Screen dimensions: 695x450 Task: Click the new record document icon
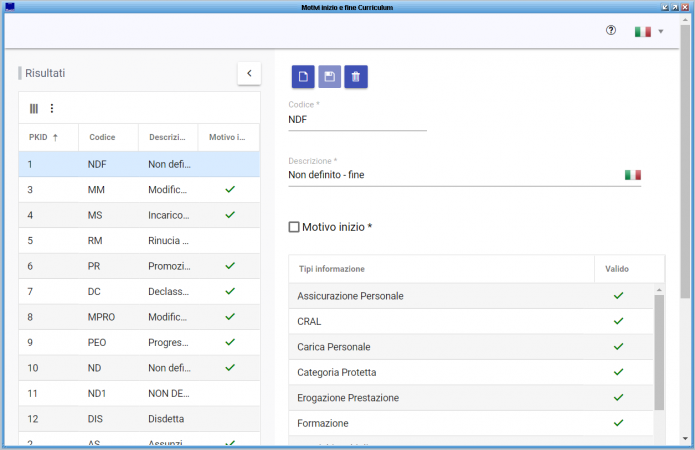303,76
